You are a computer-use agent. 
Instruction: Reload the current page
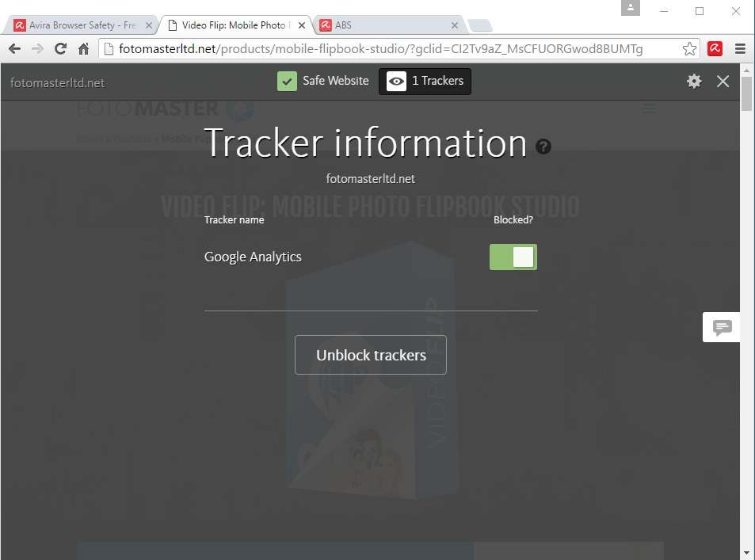60,48
